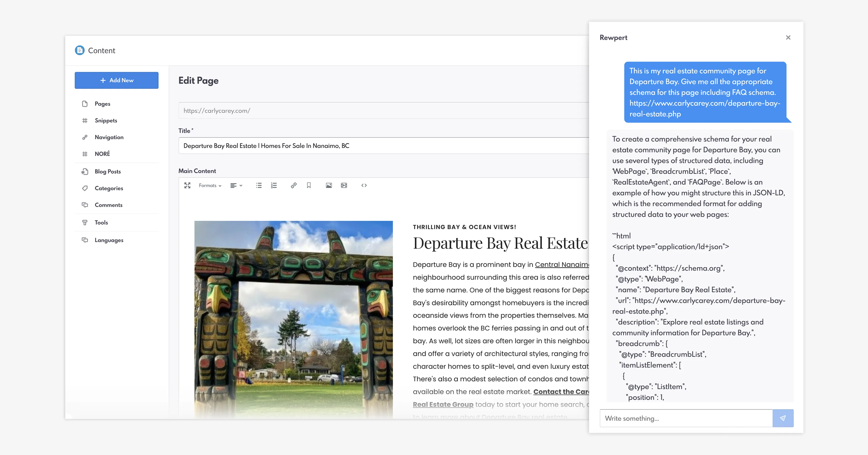The width and height of the screenshot is (868, 455).
Task: Open the Formats dropdown
Action: pos(210,186)
